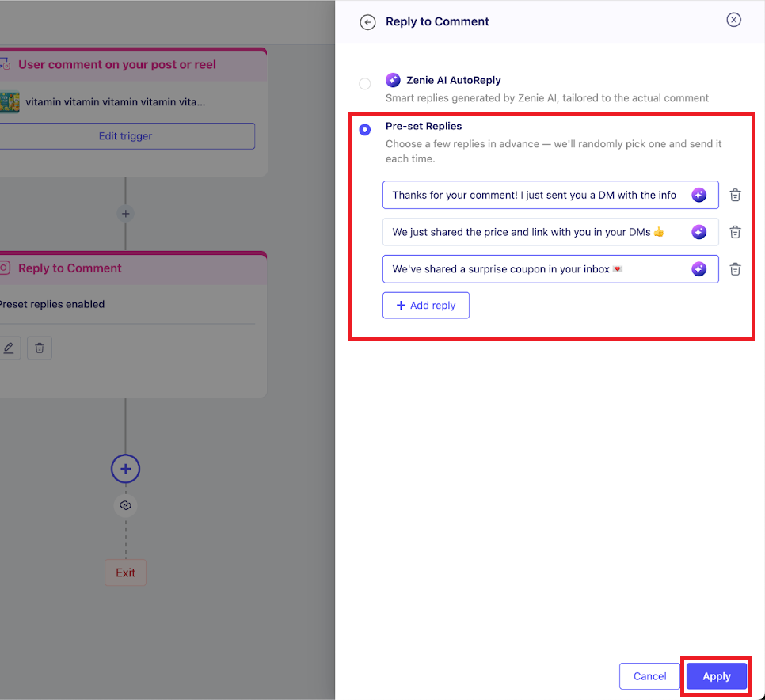765x700 pixels.
Task: Click the large plus circle to add step
Action: 125,469
